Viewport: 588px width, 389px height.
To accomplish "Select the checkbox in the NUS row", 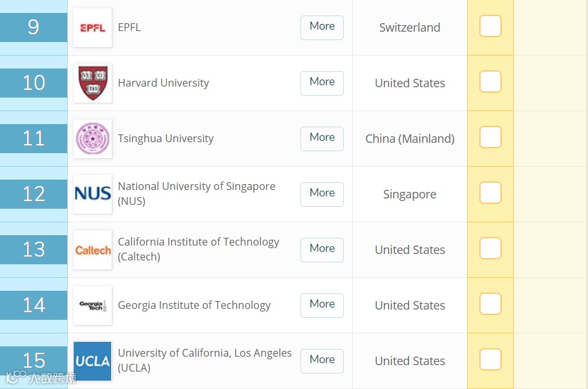I will pos(490,193).
